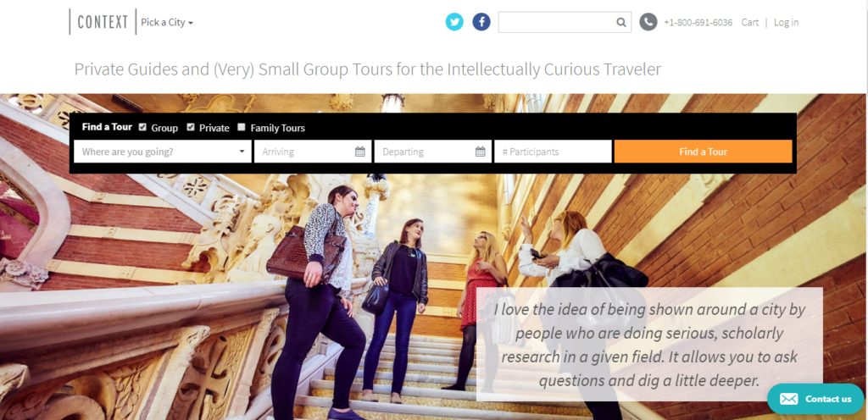Click the Arriving date field
The width and height of the screenshot is (868, 420).
coord(305,152)
